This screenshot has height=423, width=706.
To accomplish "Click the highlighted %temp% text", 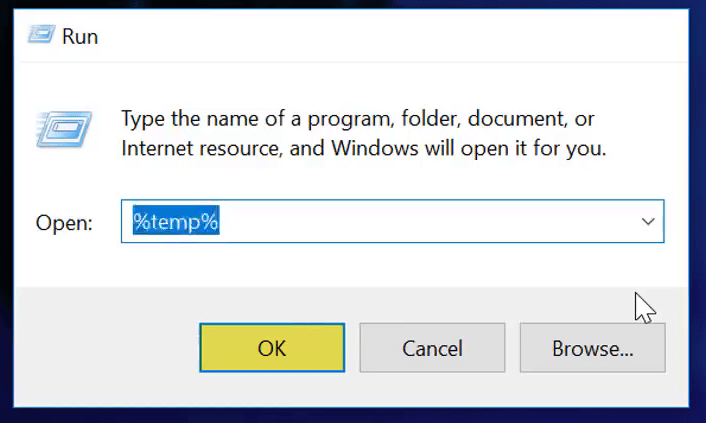I will point(176,221).
